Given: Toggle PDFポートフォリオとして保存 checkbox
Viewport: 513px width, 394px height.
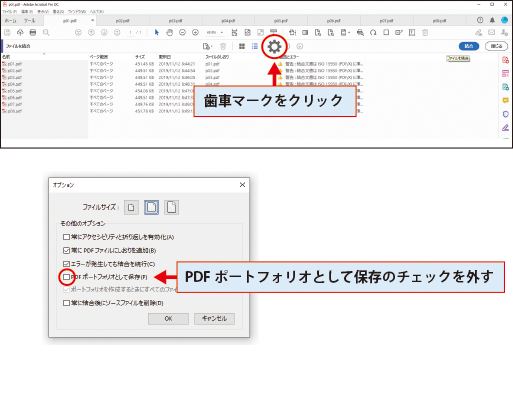Looking at the screenshot, I should [x=66, y=277].
